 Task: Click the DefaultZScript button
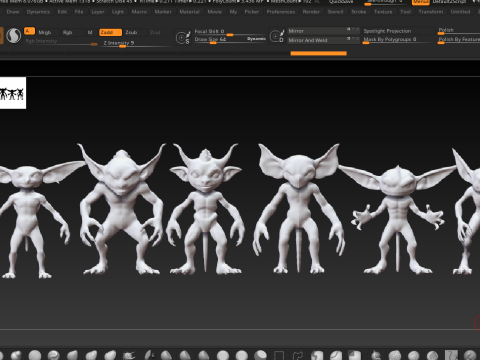[x=449, y=2]
